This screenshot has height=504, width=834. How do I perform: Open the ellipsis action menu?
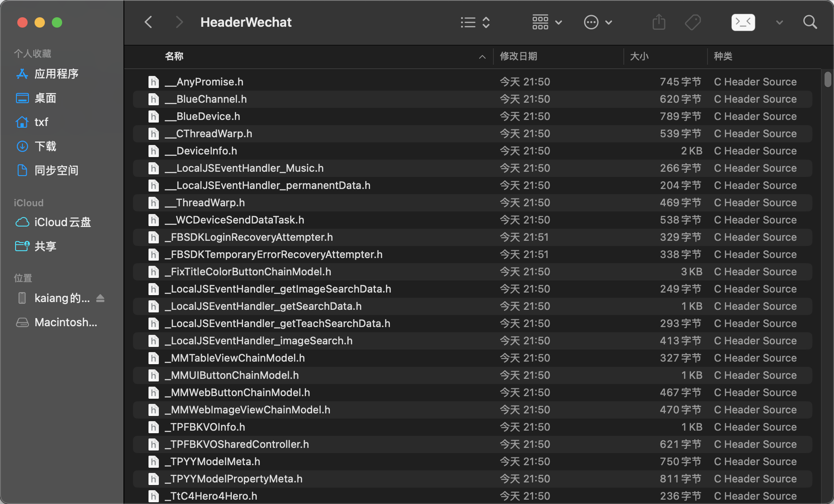pyautogui.click(x=597, y=22)
